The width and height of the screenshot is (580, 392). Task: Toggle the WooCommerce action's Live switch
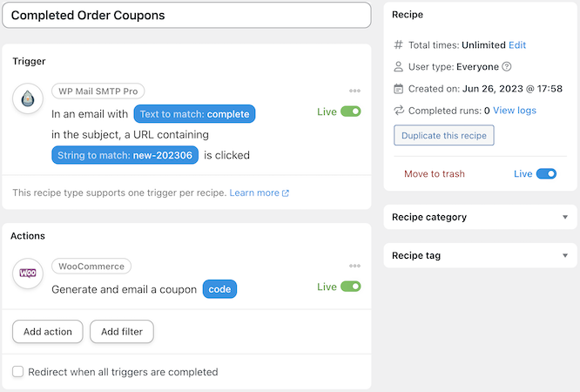click(351, 287)
